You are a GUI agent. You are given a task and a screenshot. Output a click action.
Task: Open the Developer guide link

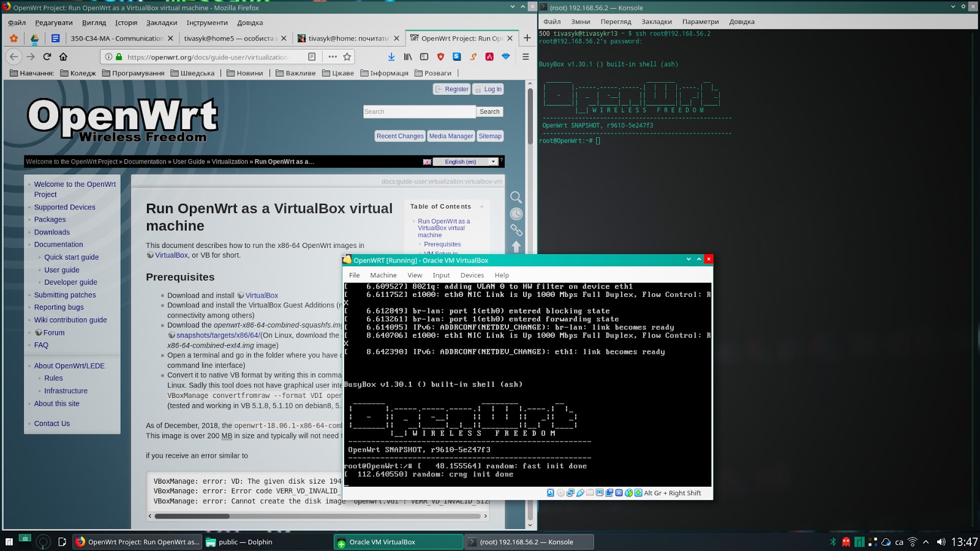71,282
